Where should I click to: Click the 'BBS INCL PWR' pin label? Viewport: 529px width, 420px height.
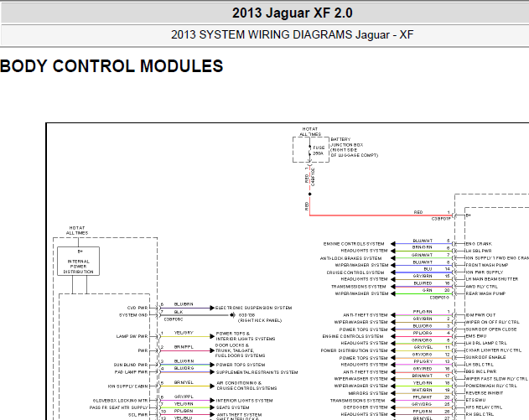481,371
